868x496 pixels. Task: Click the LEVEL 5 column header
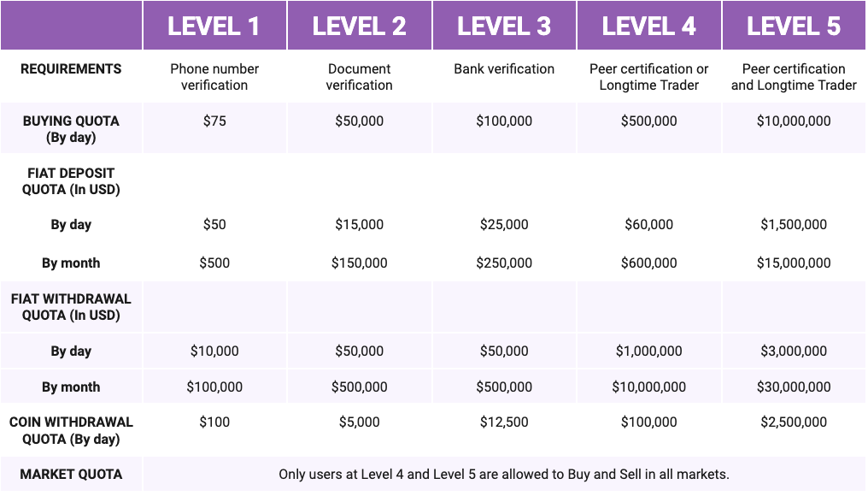[794, 26]
